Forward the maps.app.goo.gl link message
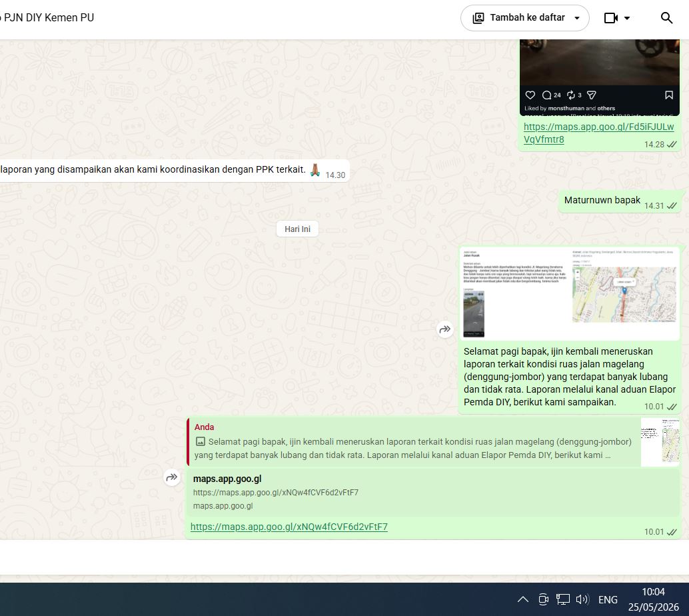689x616 pixels. click(172, 477)
